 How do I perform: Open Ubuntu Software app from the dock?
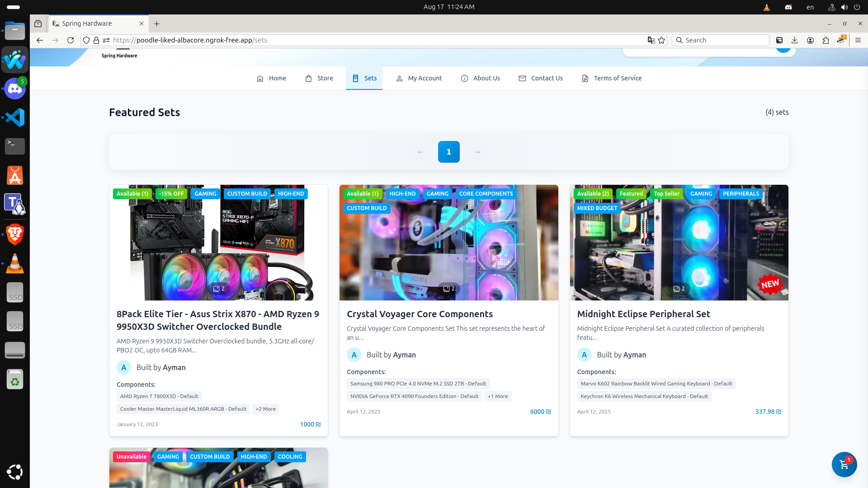coord(15,176)
